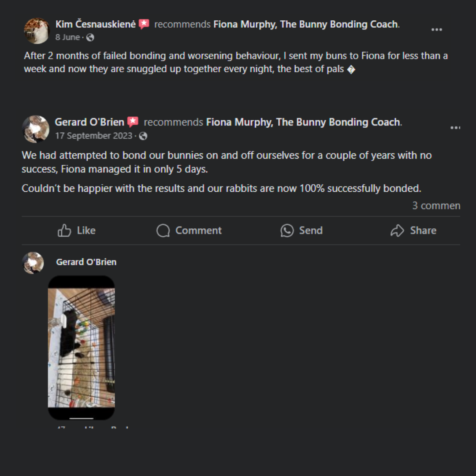Image resolution: width=476 pixels, height=476 pixels.
Task: Click the recommends star badge next to Gerard
Action: [133, 122]
